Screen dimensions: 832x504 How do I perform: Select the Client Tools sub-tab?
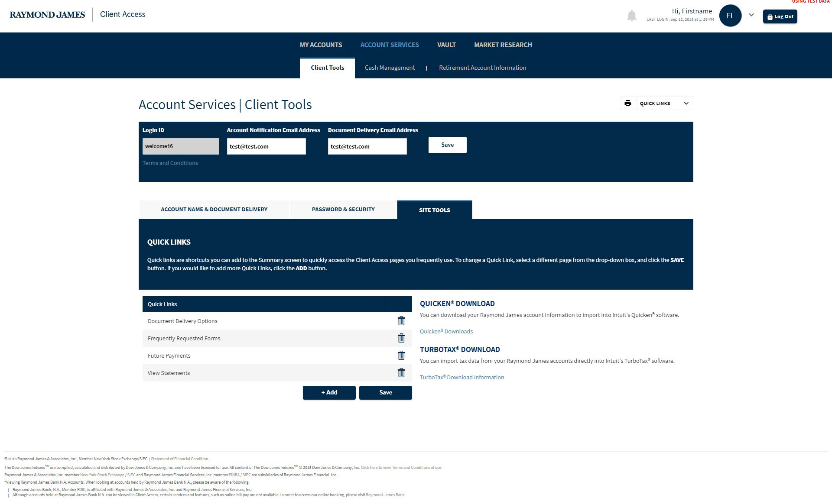[x=327, y=68]
